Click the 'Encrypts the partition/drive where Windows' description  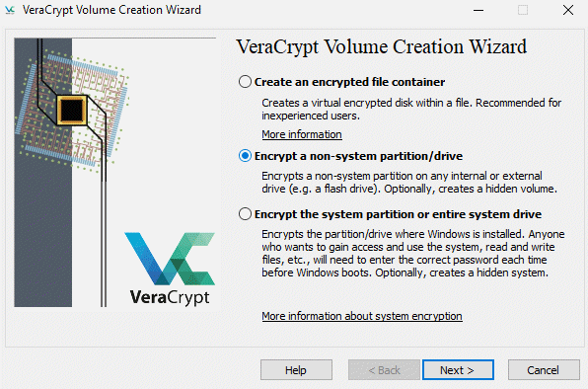pyautogui.click(x=412, y=253)
